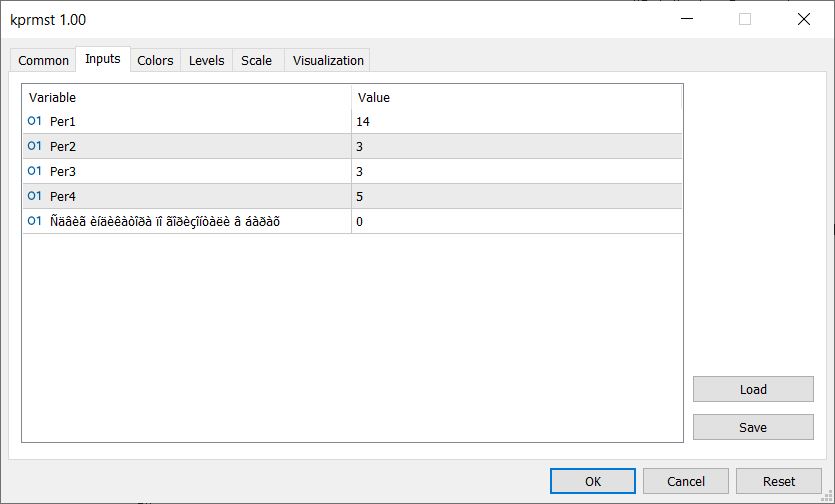
Task: Click the Cancel button
Action: pos(686,481)
